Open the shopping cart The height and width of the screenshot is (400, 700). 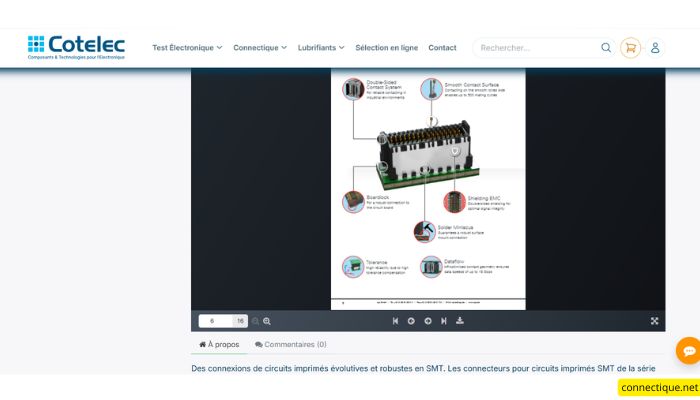[x=630, y=47]
